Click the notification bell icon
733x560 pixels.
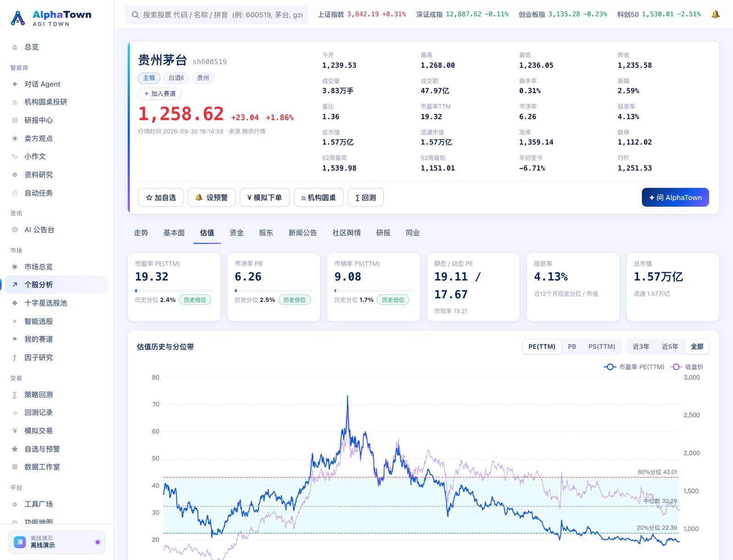(715, 15)
